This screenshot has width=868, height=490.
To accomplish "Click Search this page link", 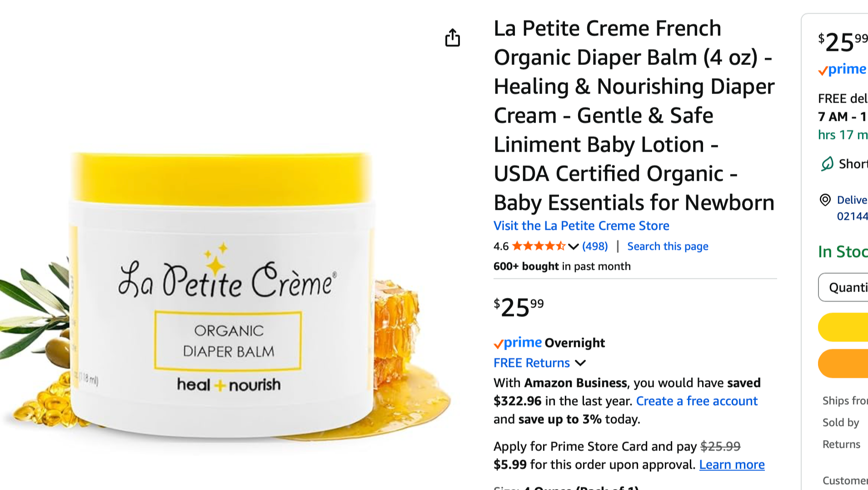I will 668,246.
